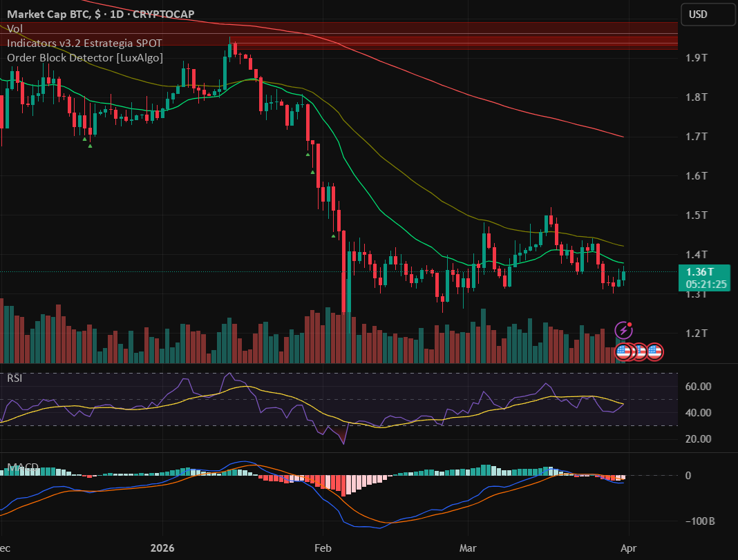Viewport: 738px width, 560px height.
Task: Click the green triangle signal near January low
Action: click(90, 146)
